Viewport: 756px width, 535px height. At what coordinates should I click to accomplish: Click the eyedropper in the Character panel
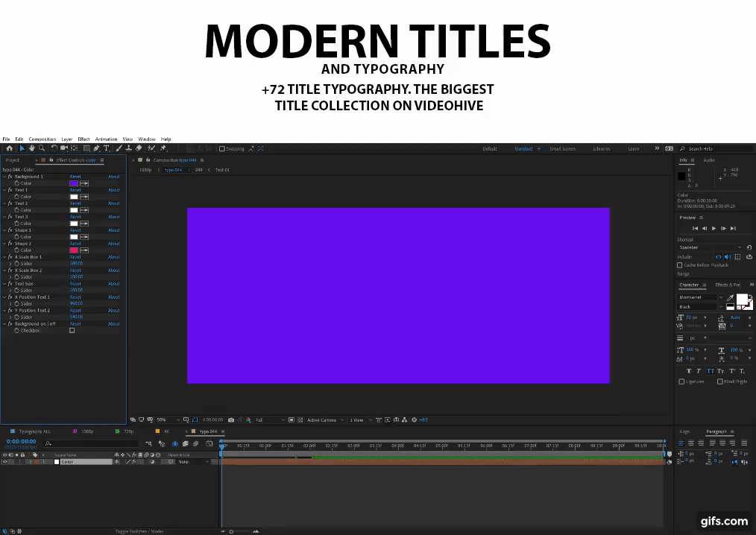point(731,297)
